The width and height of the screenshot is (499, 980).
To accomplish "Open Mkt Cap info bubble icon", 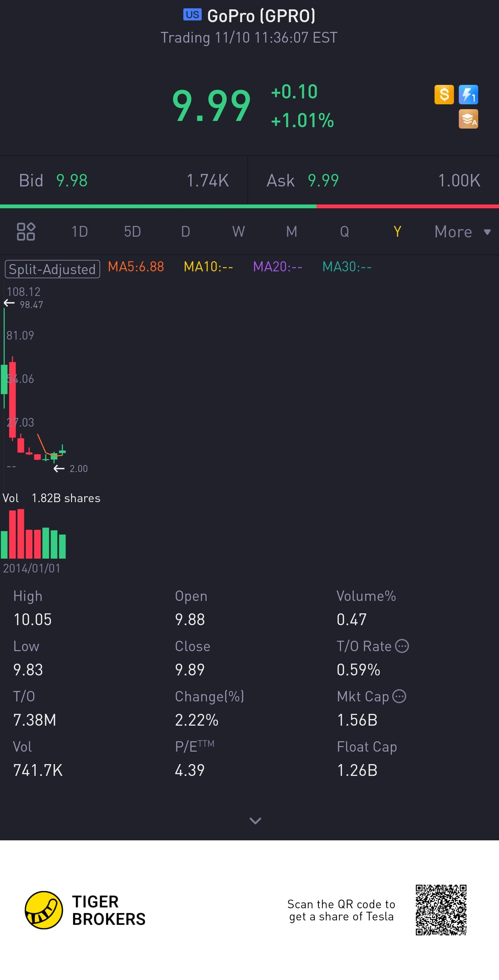I will tap(399, 696).
